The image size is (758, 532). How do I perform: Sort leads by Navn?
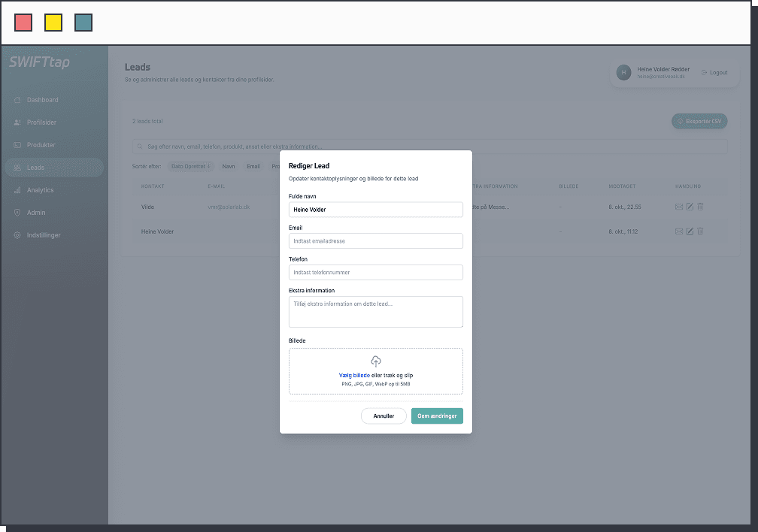tap(229, 166)
